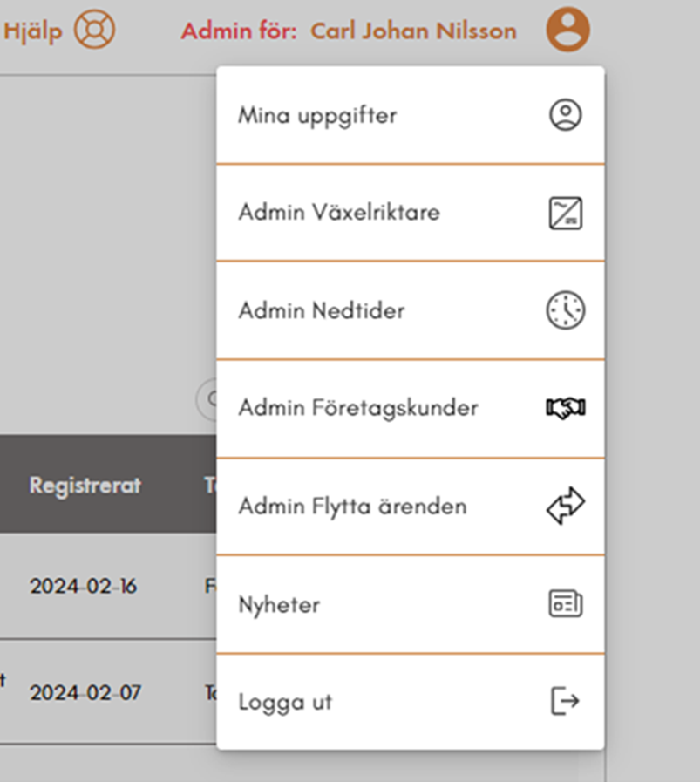Go to Admin Företagskunder
This screenshot has height=782, width=700.
click(x=358, y=408)
